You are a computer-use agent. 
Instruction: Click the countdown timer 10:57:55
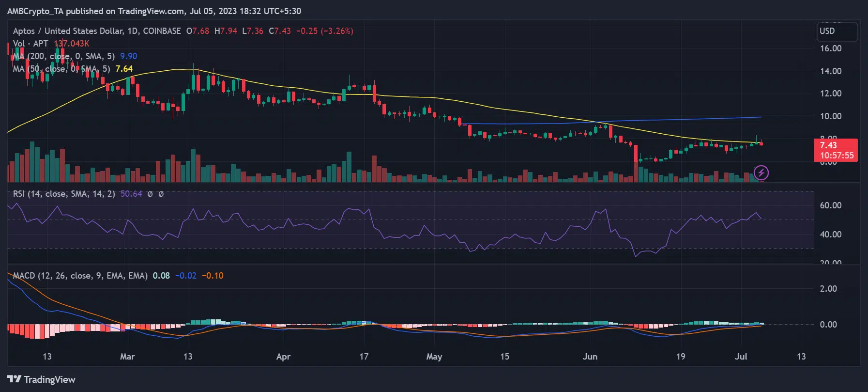[837, 156]
